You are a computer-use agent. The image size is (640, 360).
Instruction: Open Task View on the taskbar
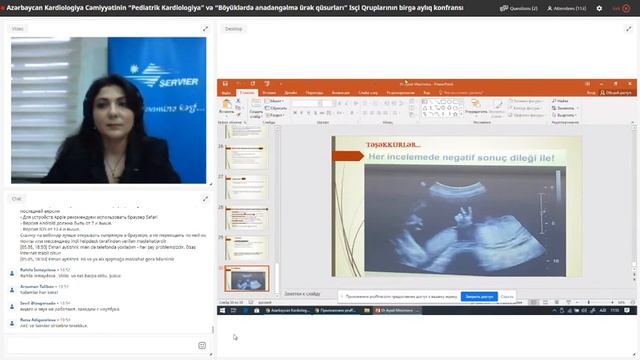(x=234, y=311)
